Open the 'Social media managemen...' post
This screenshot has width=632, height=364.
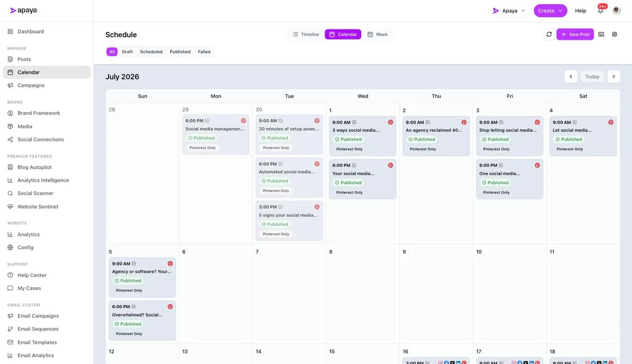216,135
